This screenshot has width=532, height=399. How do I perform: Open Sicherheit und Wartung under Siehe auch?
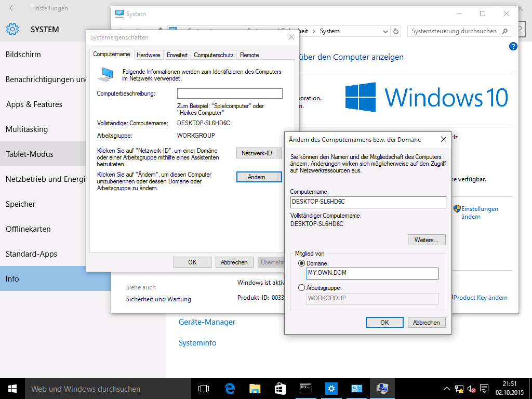(158, 299)
